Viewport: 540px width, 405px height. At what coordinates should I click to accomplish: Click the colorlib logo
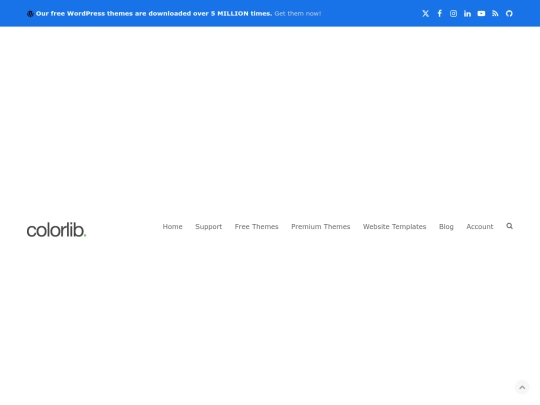56,230
